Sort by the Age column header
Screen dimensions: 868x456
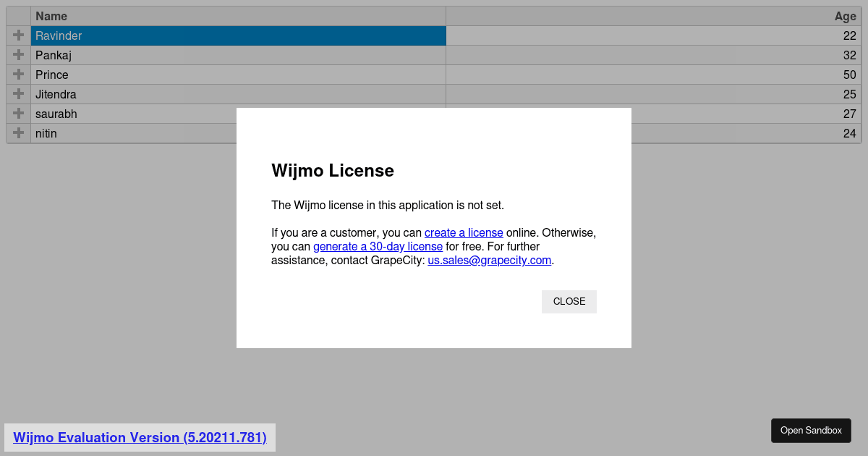(x=654, y=16)
